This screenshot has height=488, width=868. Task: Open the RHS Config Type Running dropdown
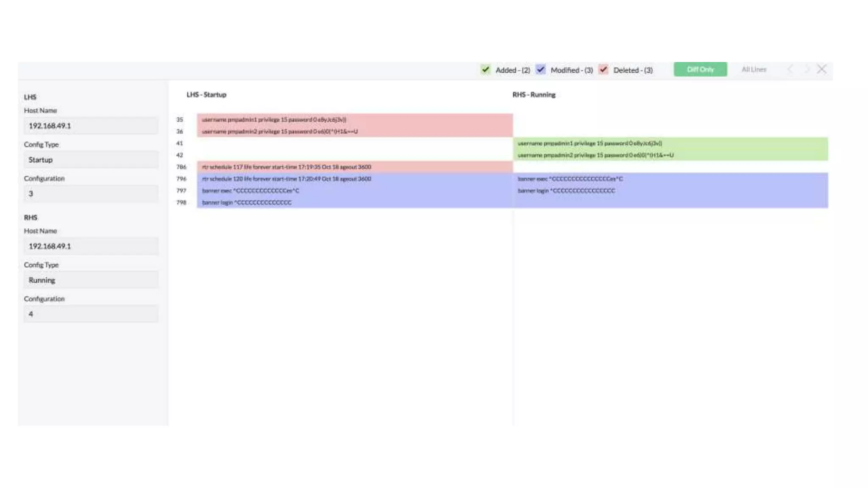coord(91,280)
